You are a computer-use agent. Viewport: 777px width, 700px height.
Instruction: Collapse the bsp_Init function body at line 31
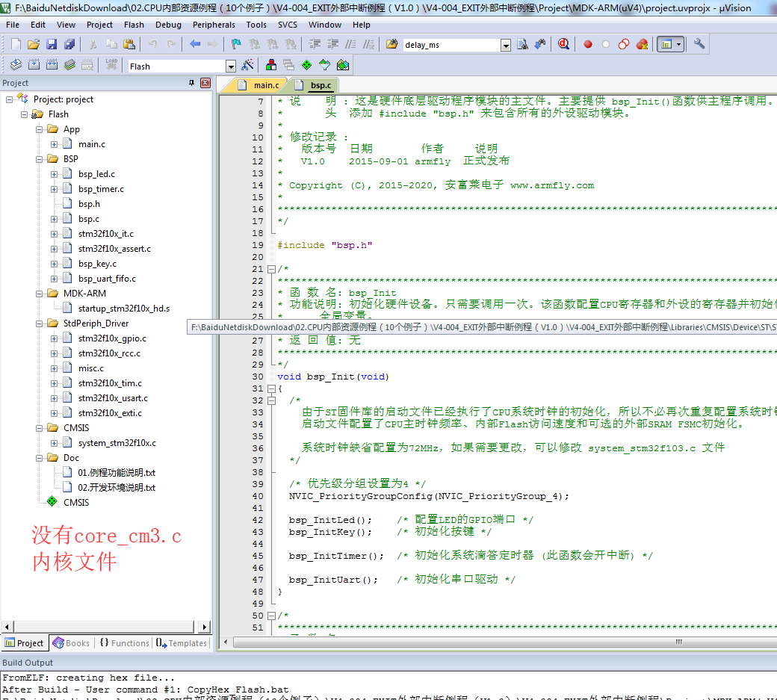[x=271, y=389]
